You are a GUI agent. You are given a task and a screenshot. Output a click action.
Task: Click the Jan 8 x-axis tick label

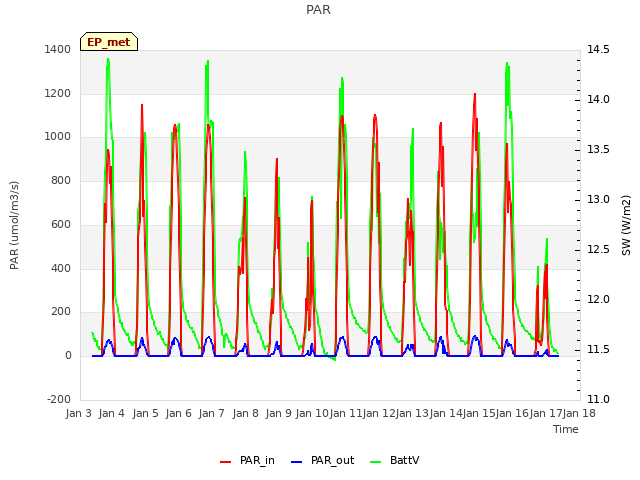point(245,413)
